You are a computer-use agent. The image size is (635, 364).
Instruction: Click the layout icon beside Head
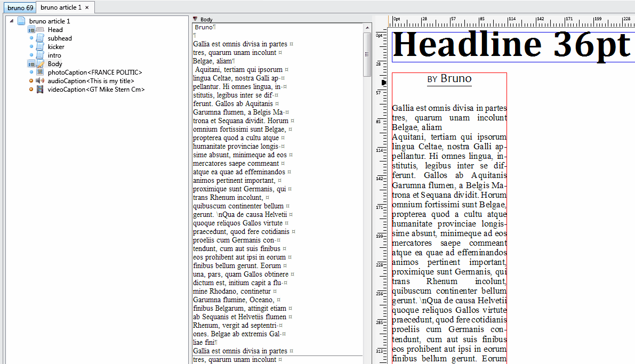(31, 29)
